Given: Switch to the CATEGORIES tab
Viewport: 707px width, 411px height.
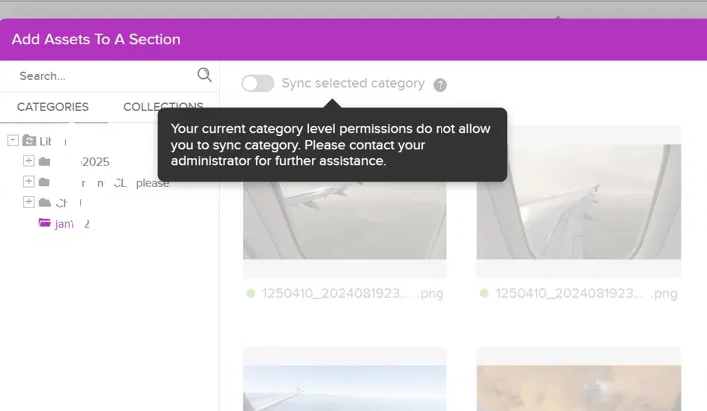Looking at the screenshot, I should [53, 107].
